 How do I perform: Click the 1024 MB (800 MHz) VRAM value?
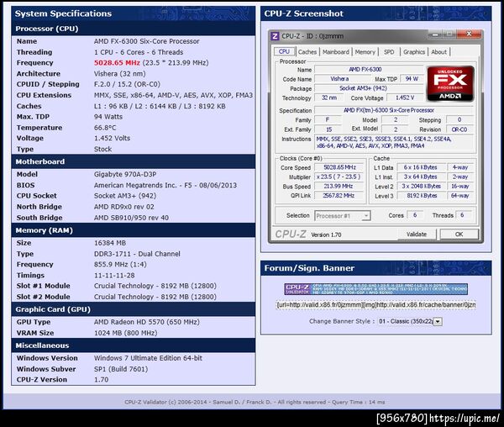[125, 333]
